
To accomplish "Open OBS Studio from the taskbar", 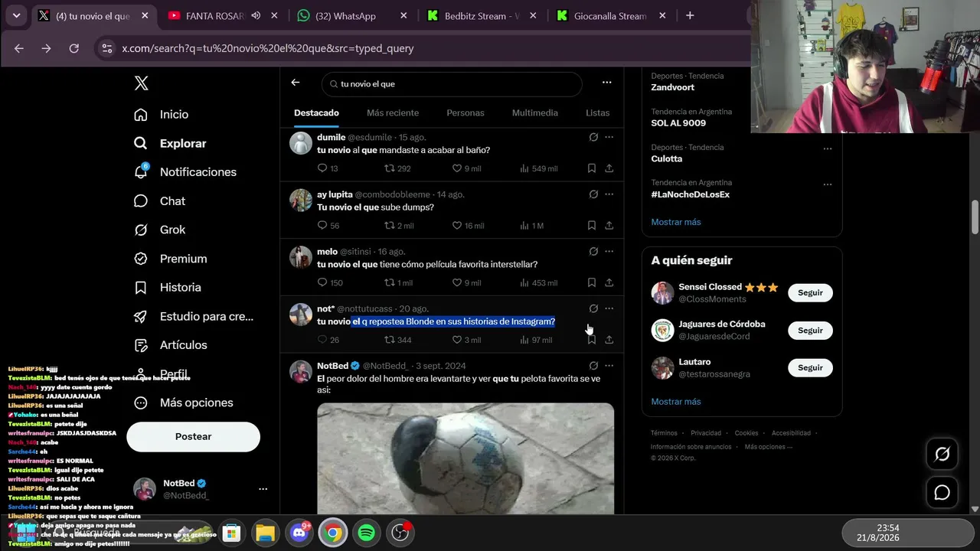I will click(400, 532).
